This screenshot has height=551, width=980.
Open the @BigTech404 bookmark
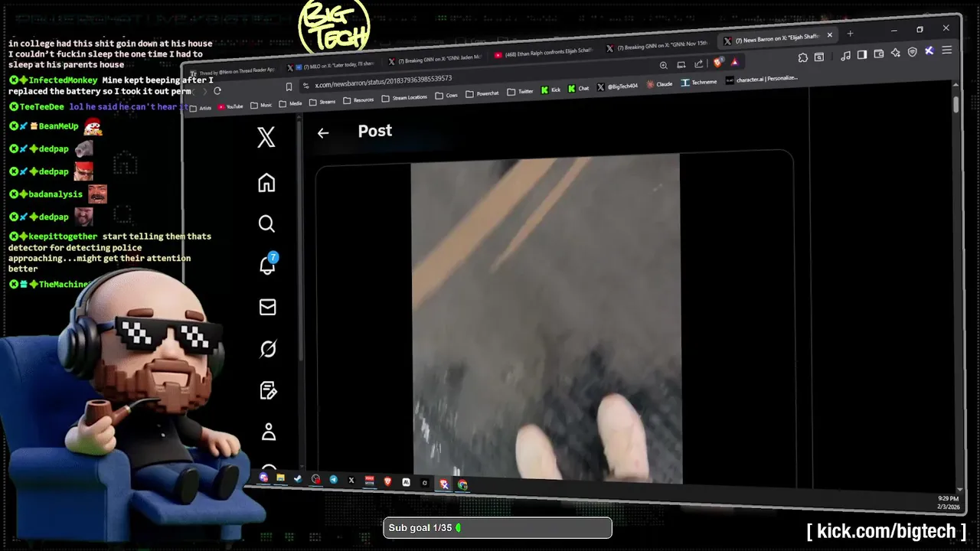617,86
